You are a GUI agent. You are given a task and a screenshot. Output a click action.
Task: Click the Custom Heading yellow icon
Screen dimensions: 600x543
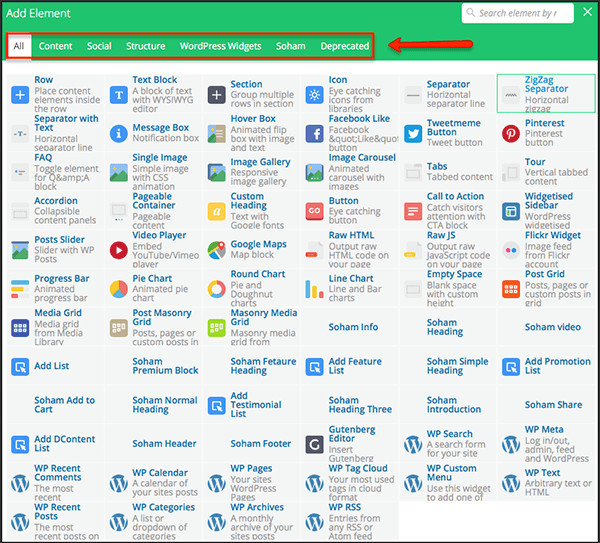coord(217,211)
